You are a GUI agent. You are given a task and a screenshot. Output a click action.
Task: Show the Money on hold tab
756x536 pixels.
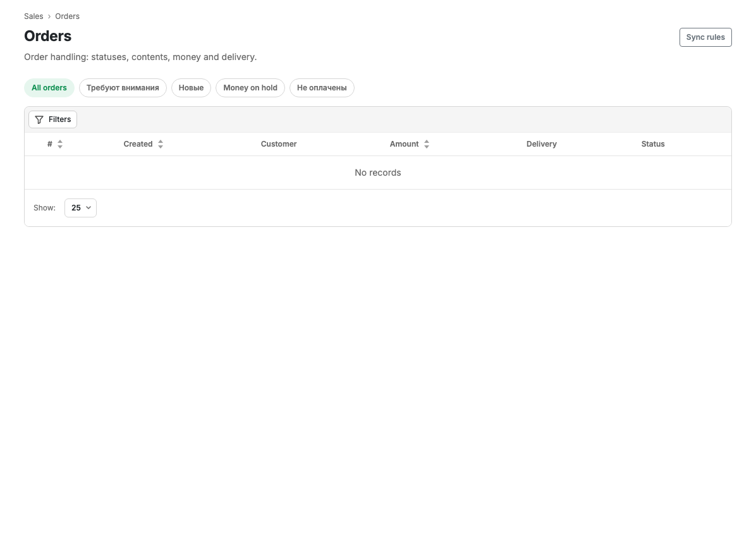coord(250,88)
